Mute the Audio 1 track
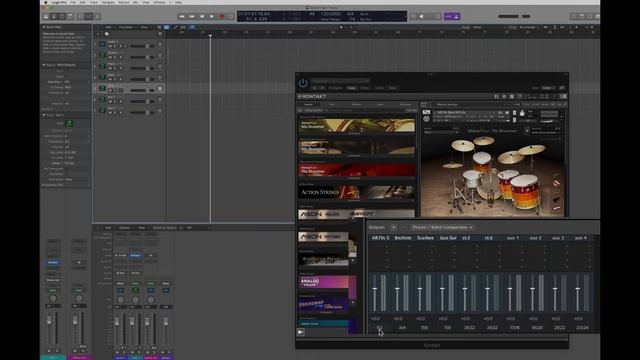 [111, 46]
